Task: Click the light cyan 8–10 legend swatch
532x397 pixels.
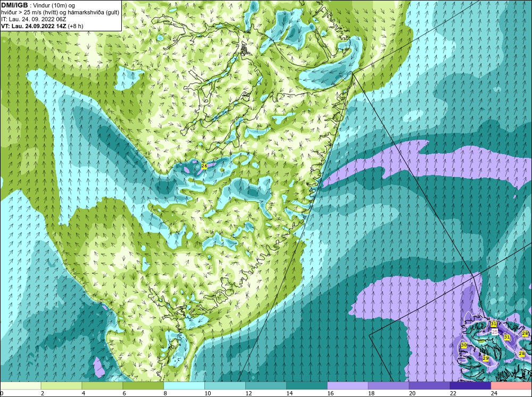Action: coord(184,386)
